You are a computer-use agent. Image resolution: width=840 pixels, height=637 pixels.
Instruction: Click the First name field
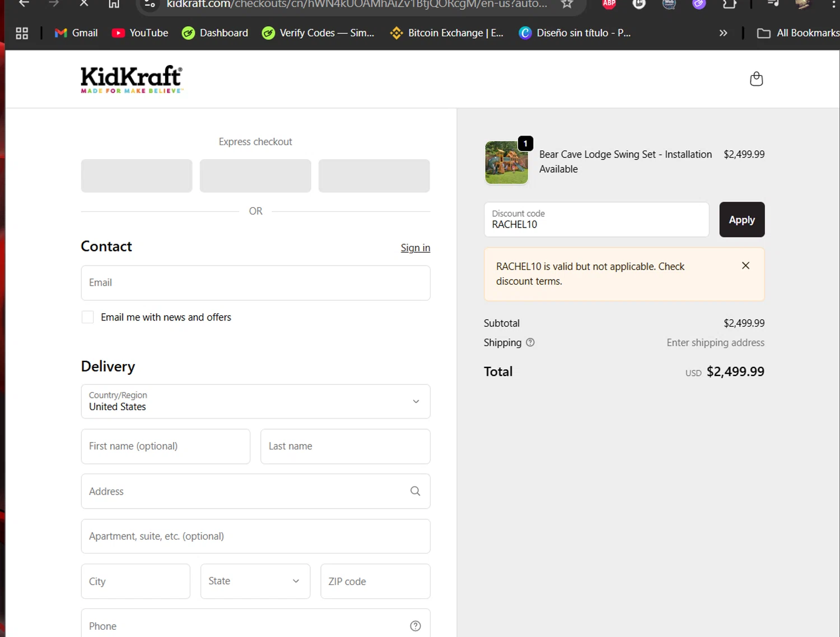pos(165,447)
